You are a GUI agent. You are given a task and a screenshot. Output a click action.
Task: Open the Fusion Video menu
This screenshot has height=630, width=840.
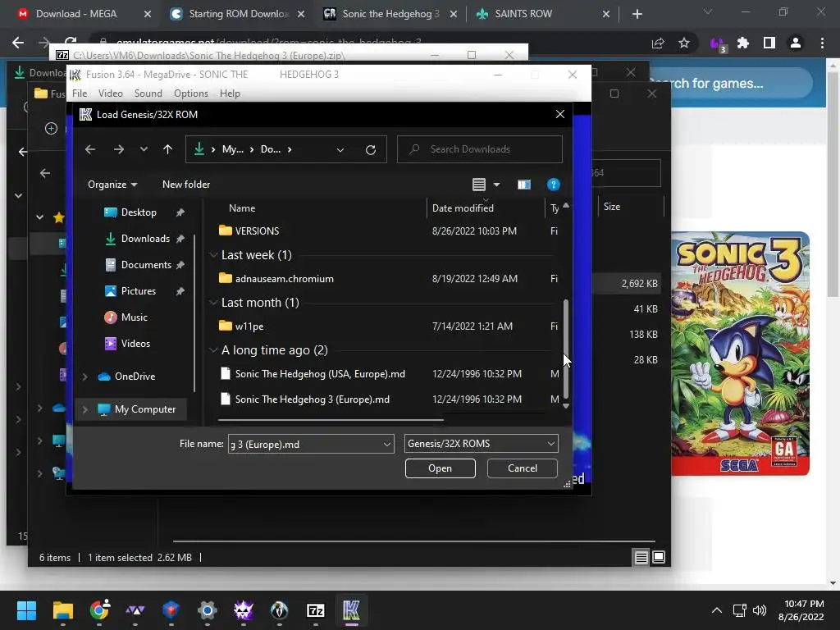(111, 94)
